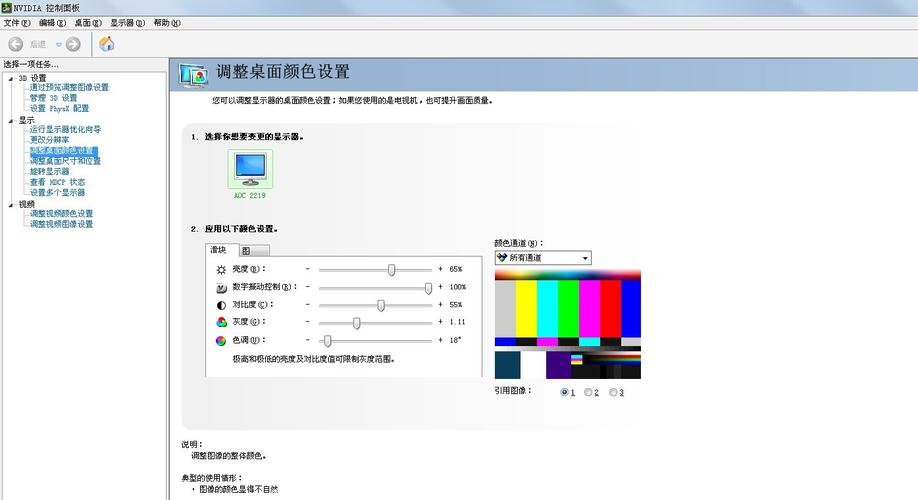Open 查看 HDCP 状态 link
This screenshot has width=918, height=500.
57,182
